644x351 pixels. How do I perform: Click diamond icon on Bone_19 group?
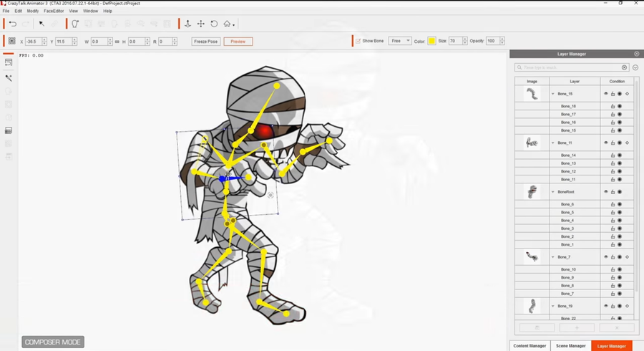[x=627, y=306]
